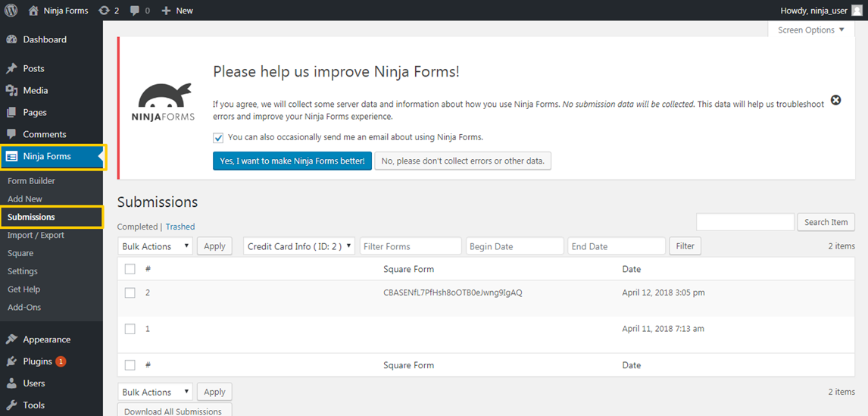Click the Plugins update badge showing 1
The image size is (868, 416).
tap(61, 361)
